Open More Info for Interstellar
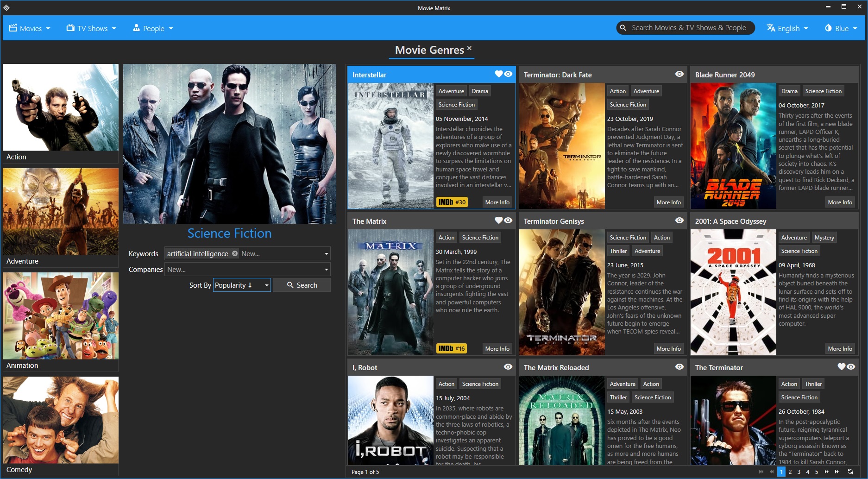Viewport: 868px width, 479px height. [497, 202]
